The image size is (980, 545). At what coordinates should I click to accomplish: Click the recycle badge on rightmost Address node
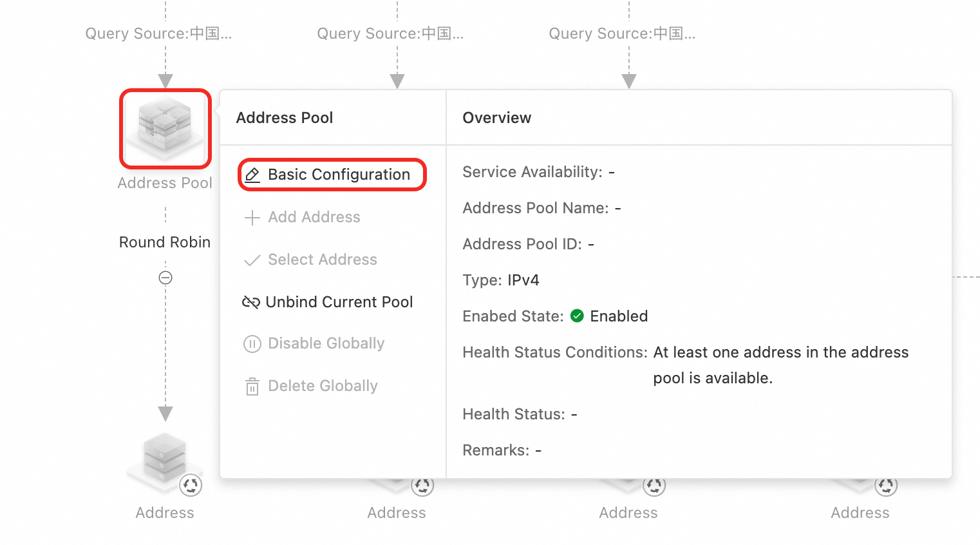pyautogui.click(x=886, y=486)
